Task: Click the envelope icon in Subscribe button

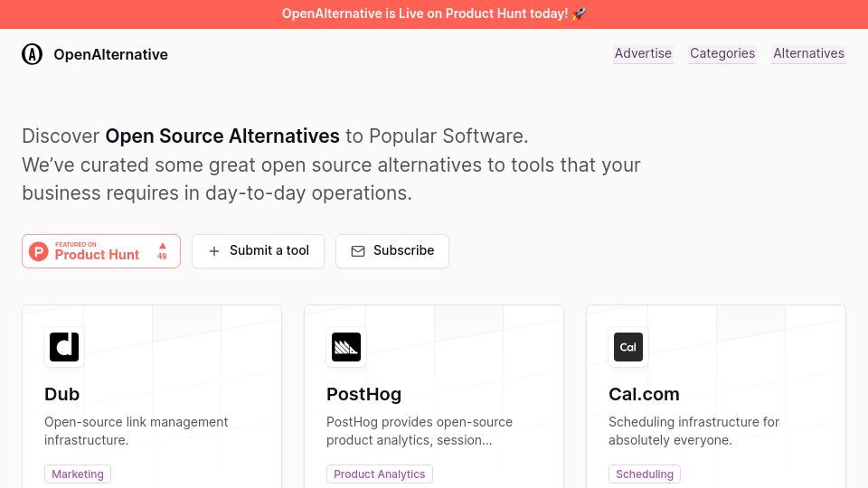Action: click(x=358, y=251)
